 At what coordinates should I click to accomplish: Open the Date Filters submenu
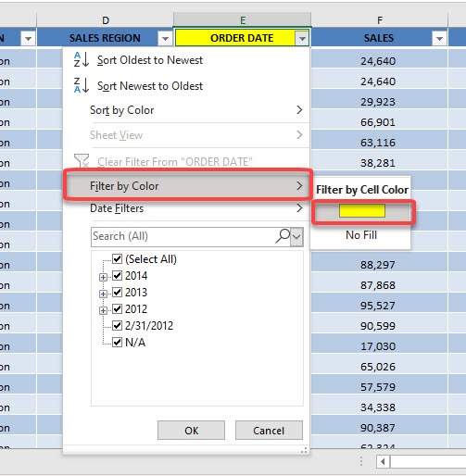click(x=186, y=208)
